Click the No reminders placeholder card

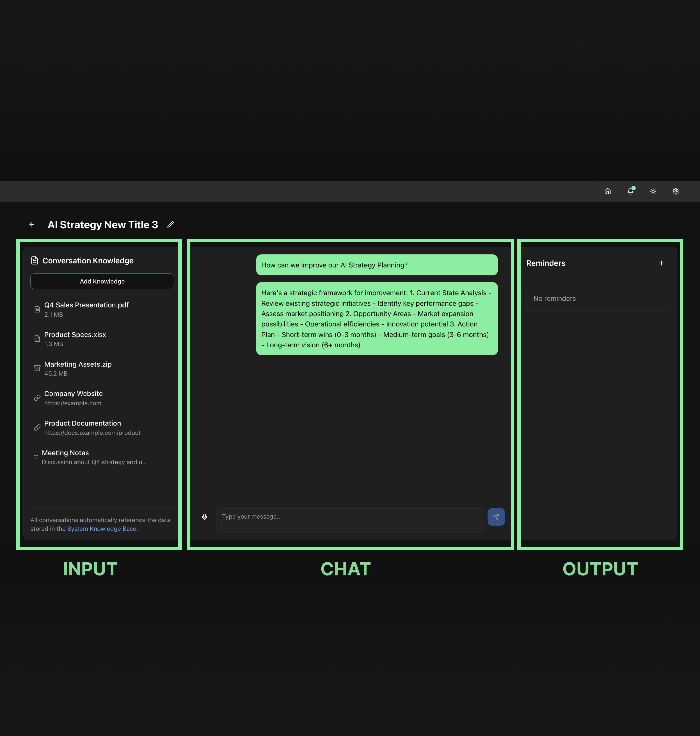pos(598,298)
